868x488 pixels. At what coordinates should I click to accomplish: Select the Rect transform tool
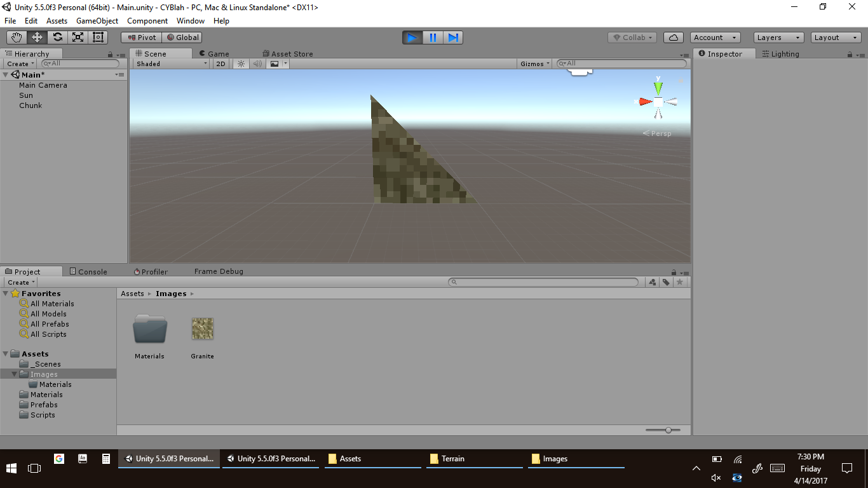(98, 37)
